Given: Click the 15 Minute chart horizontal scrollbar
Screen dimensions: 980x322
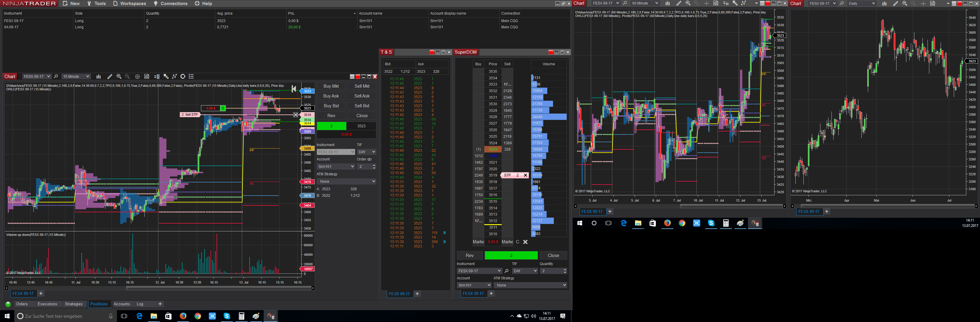Looking at the screenshot, I should (219, 288).
